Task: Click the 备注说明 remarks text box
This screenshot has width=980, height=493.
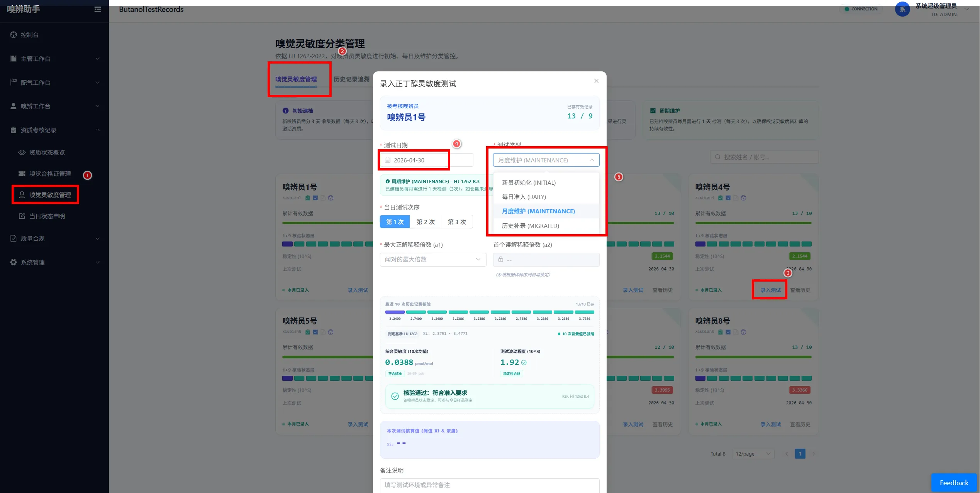Action: pyautogui.click(x=490, y=485)
